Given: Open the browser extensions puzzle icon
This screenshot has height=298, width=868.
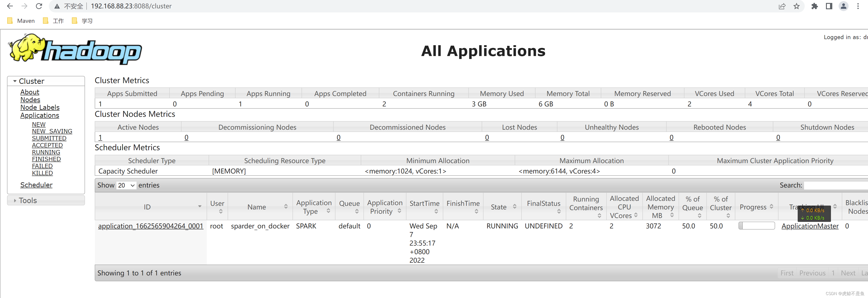Looking at the screenshot, I should (x=814, y=6).
